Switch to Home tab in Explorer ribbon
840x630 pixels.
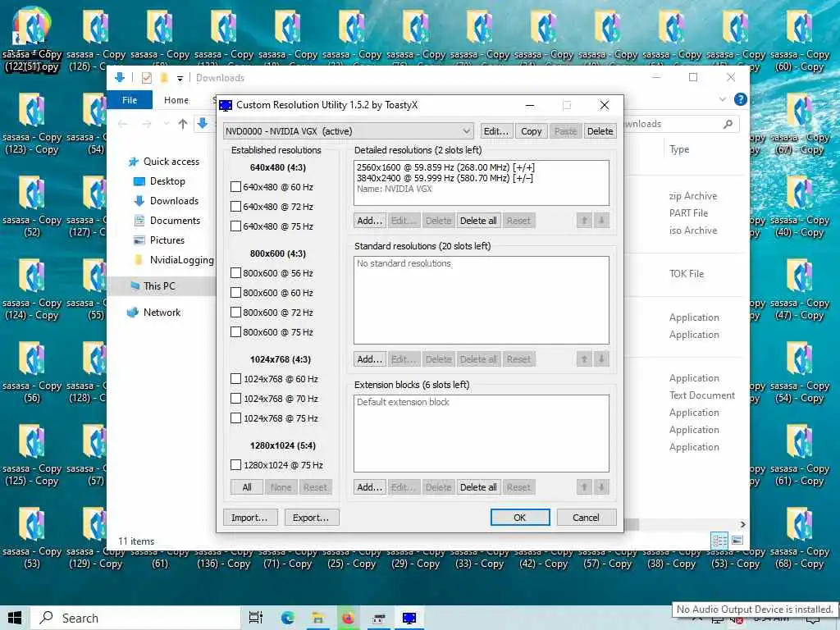[x=176, y=100]
